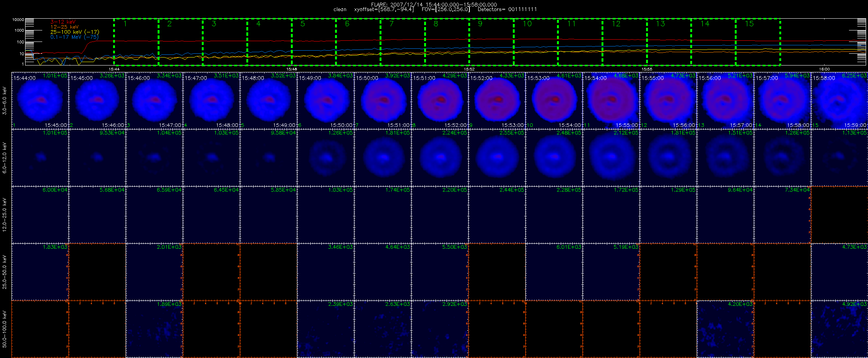
Task: Select time interval 7 on the light curve
Action: [x=403, y=42]
